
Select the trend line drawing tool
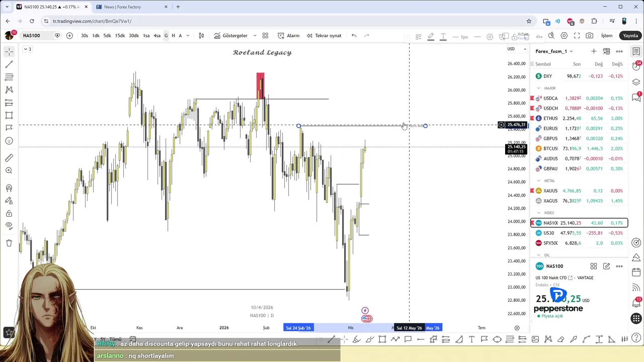pos(9,64)
